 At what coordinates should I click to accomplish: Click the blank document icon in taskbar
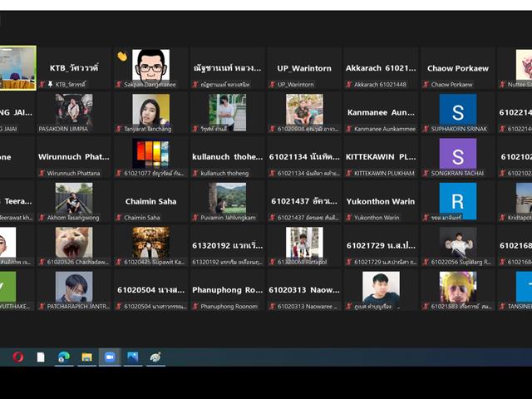(41, 357)
